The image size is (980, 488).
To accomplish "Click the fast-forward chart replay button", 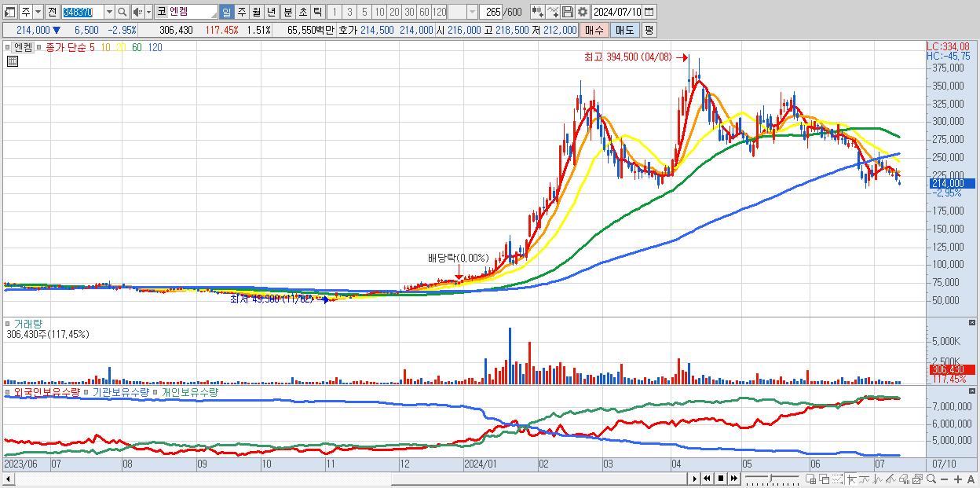I will click(734, 479).
